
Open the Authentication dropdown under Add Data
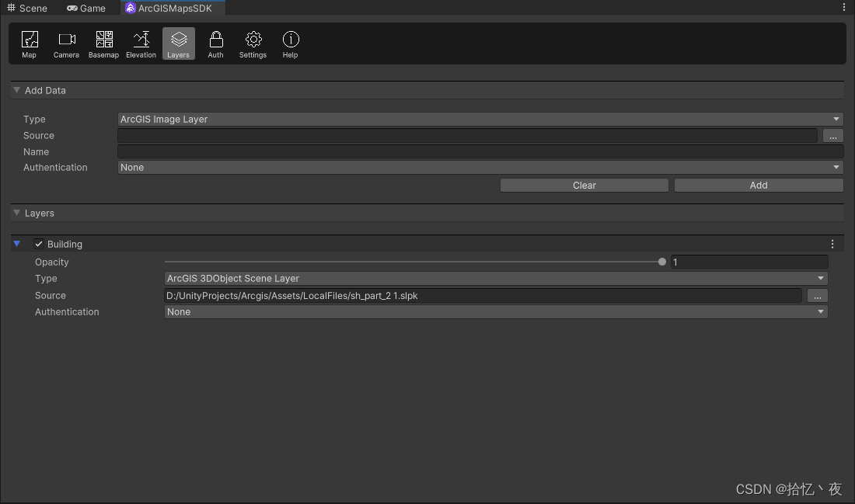(x=480, y=167)
